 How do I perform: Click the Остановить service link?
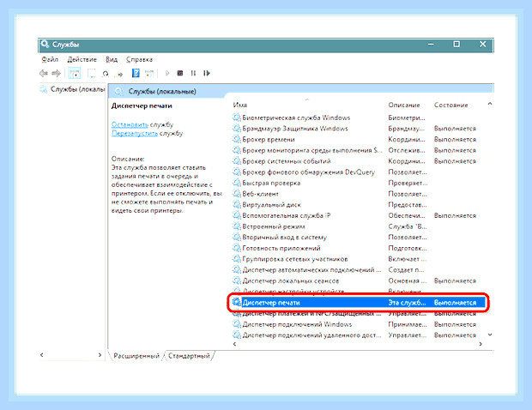click(x=130, y=124)
